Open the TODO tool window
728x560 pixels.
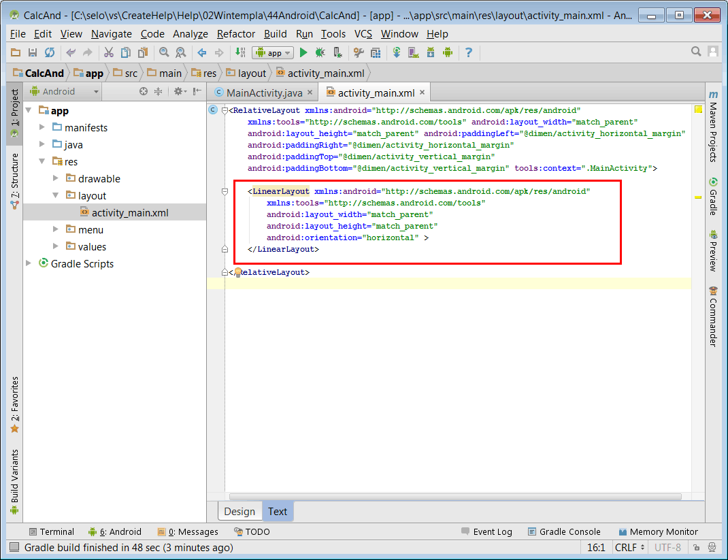(252, 531)
